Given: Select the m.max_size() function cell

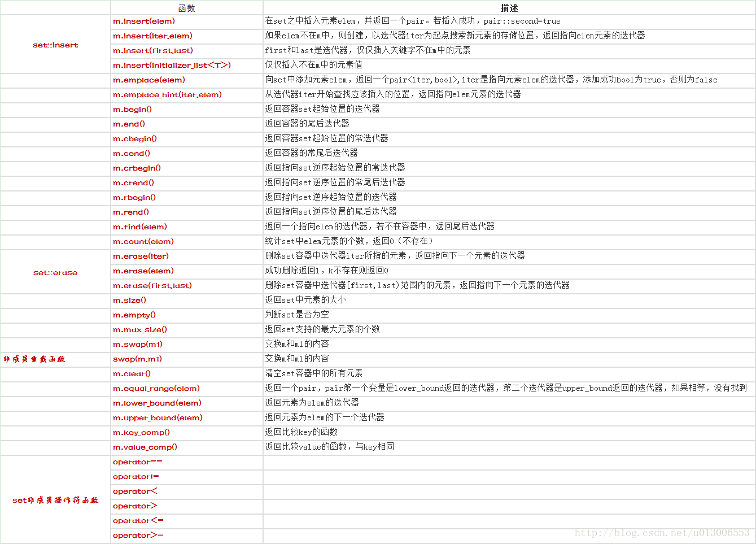Looking at the screenshot, I should (187, 330).
